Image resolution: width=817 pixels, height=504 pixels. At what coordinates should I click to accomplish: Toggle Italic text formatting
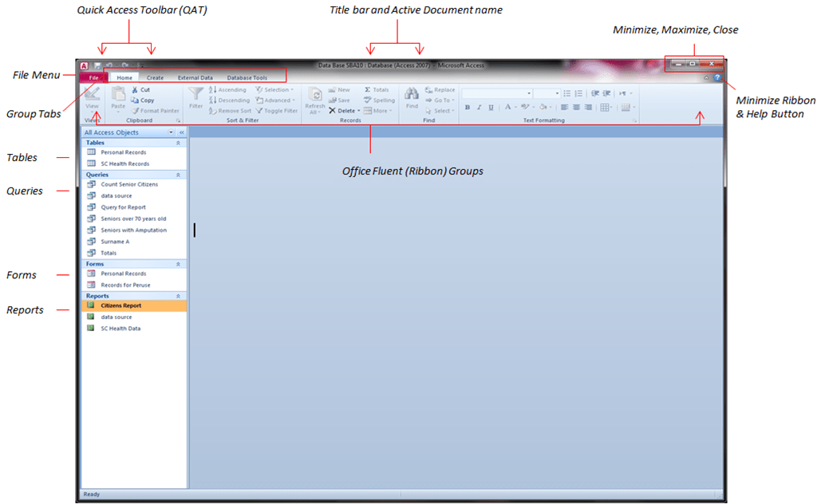[x=479, y=107]
